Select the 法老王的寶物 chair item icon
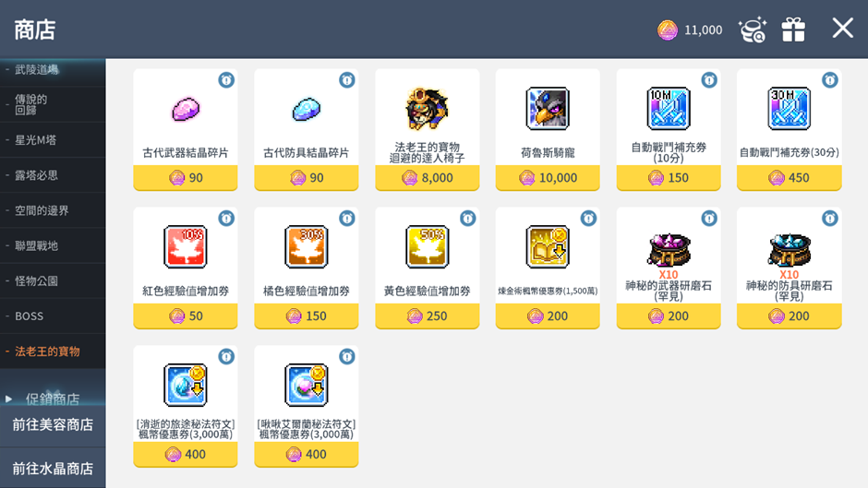The image size is (868, 488). (427, 109)
